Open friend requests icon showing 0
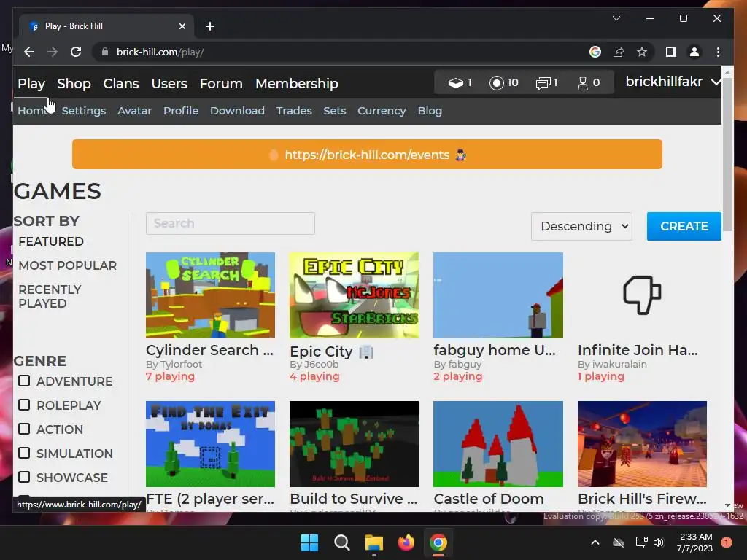 tap(583, 83)
